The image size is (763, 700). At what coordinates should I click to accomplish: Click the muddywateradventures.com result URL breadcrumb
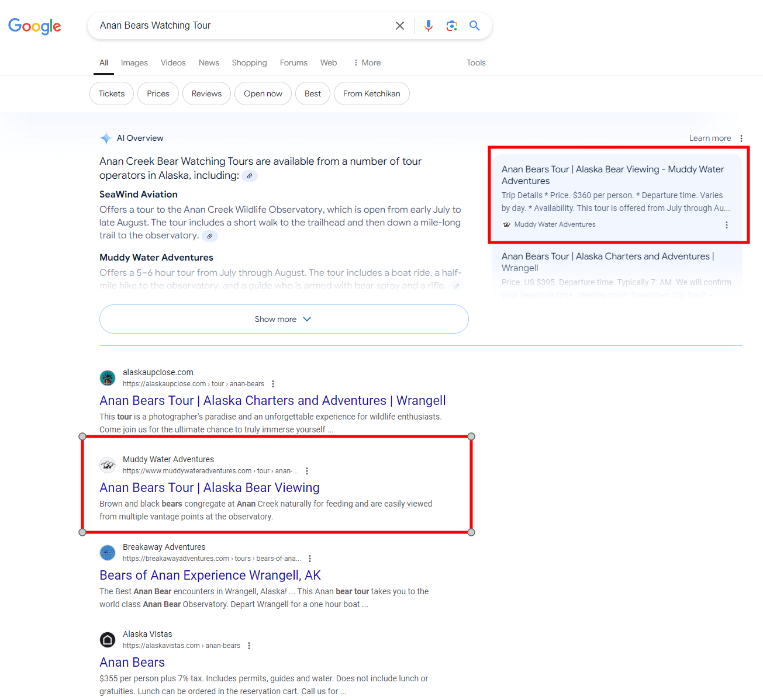[x=210, y=471]
